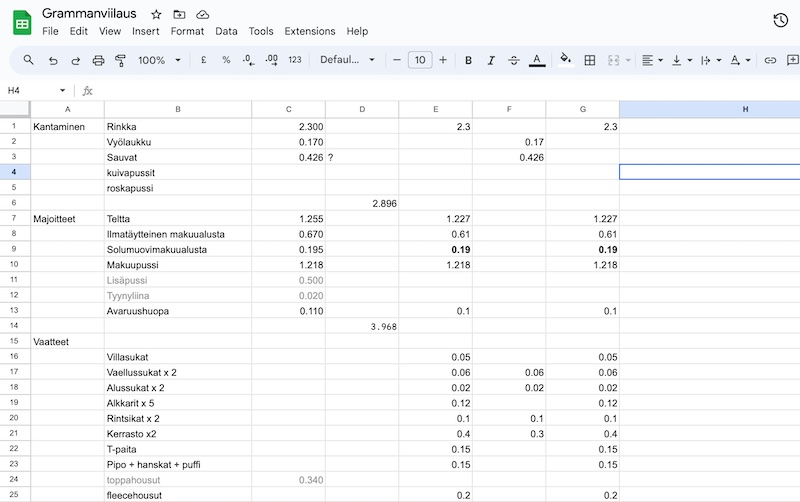The height and width of the screenshot is (502, 800).
Task: Click the undo icon in toolbar
Action: pyautogui.click(x=52, y=60)
